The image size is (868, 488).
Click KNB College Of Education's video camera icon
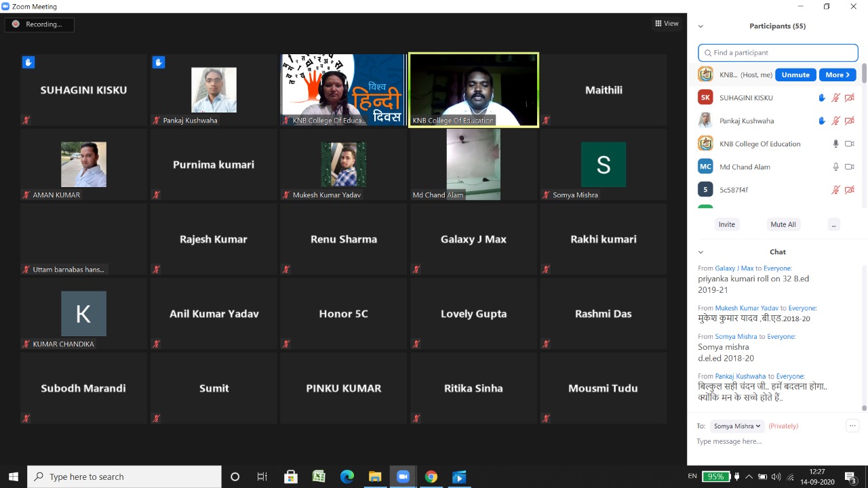coord(849,144)
